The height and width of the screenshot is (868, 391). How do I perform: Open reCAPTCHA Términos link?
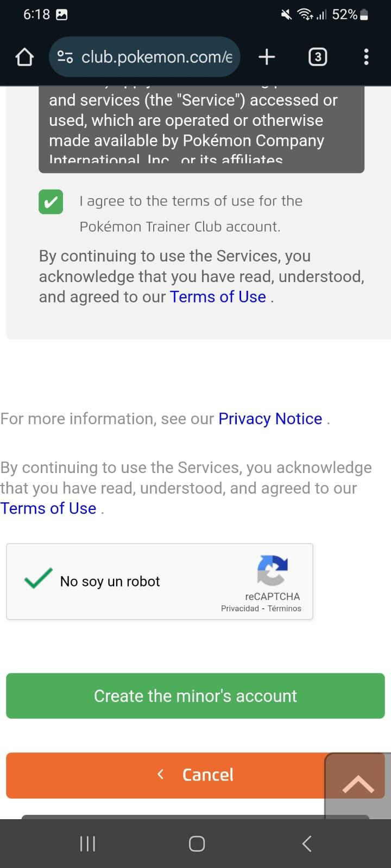[x=284, y=609]
